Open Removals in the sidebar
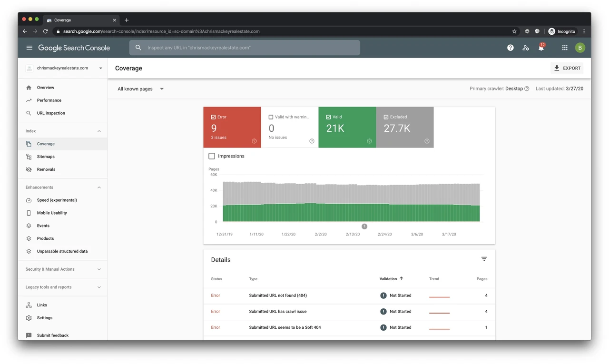This screenshot has width=609, height=364. 63,169
